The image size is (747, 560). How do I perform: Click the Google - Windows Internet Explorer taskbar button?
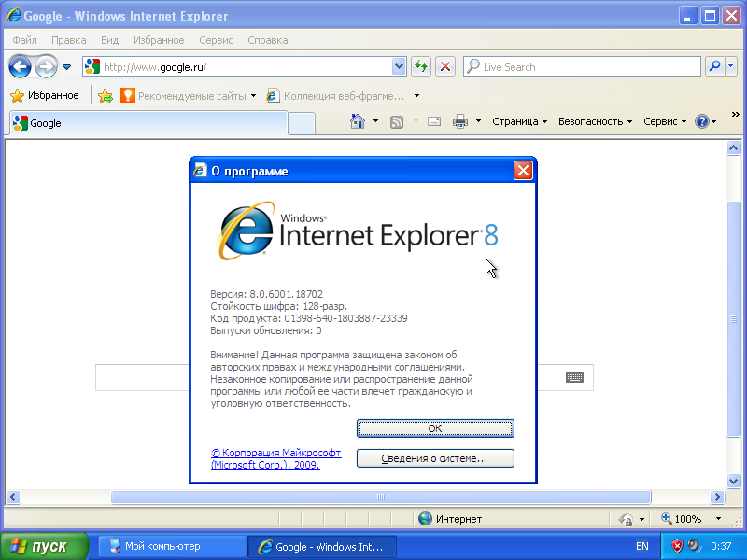pyautogui.click(x=321, y=547)
